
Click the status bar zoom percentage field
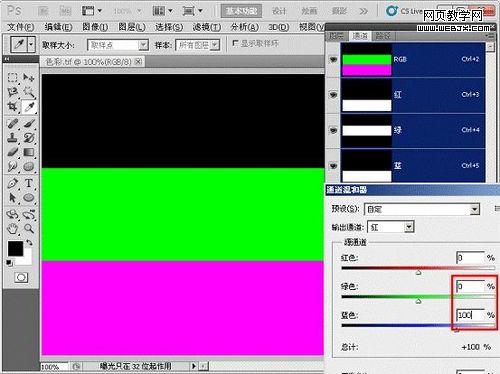[x=54, y=367]
